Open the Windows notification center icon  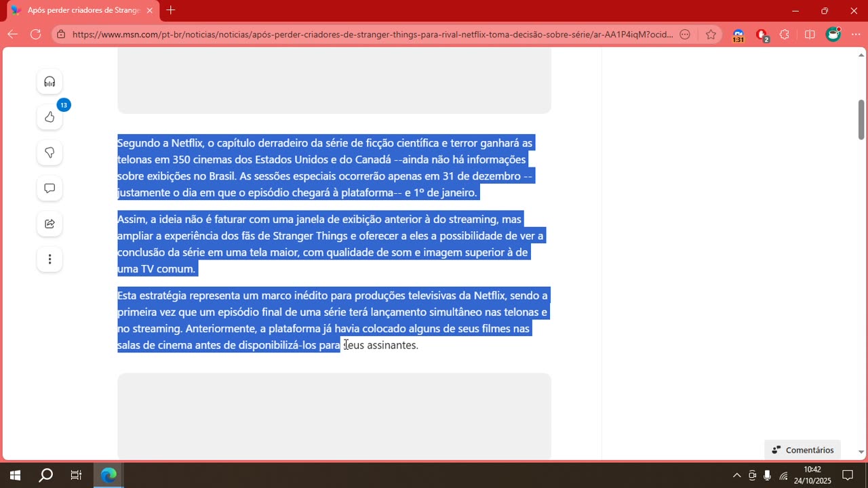[x=848, y=475]
